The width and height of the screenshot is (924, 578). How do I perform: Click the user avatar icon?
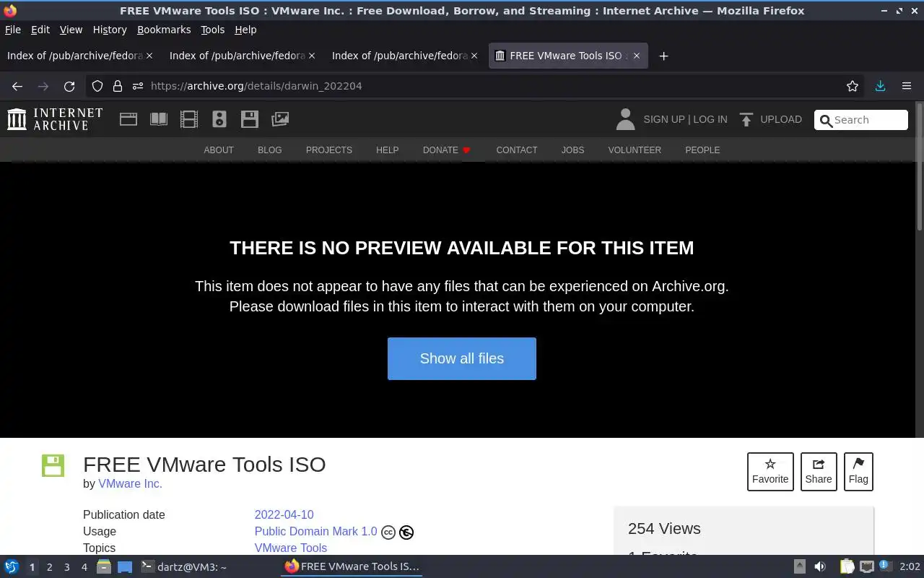tap(625, 119)
